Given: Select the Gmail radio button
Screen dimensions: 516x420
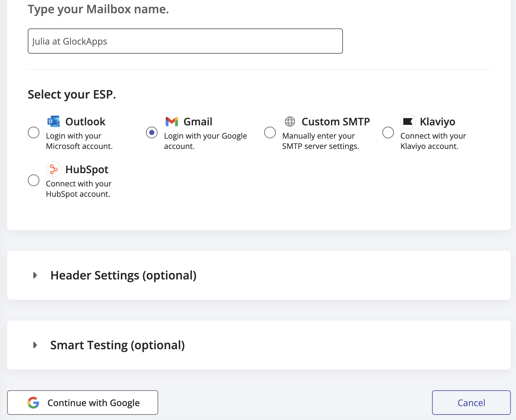Looking at the screenshot, I should (152, 132).
